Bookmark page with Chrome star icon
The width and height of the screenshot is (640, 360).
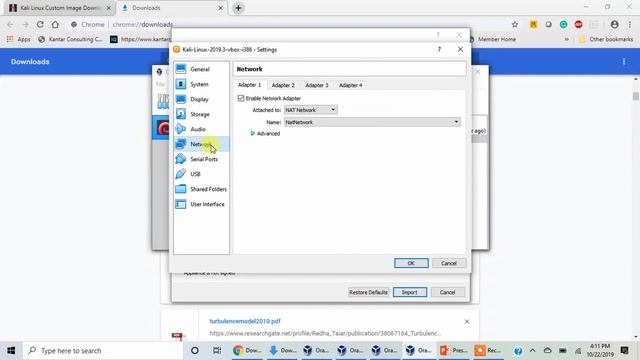point(515,24)
